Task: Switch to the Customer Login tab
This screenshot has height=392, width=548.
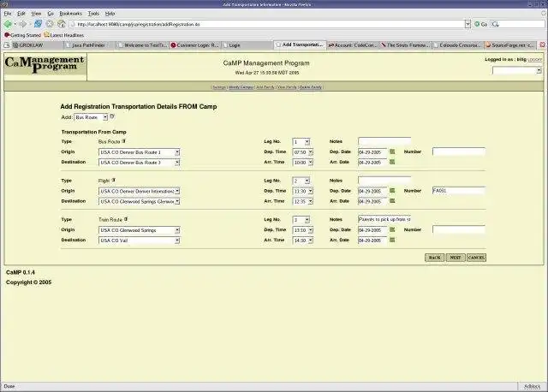Action: [195, 45]
